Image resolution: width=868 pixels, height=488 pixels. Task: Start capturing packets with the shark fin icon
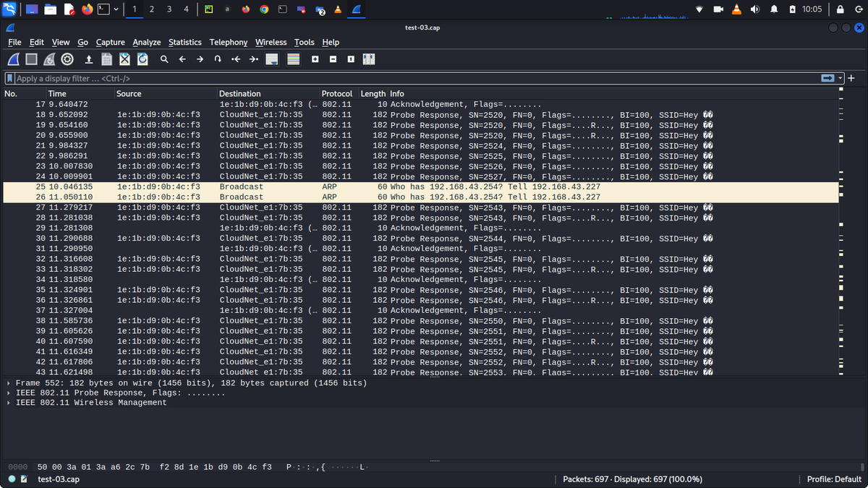(14, 59)
